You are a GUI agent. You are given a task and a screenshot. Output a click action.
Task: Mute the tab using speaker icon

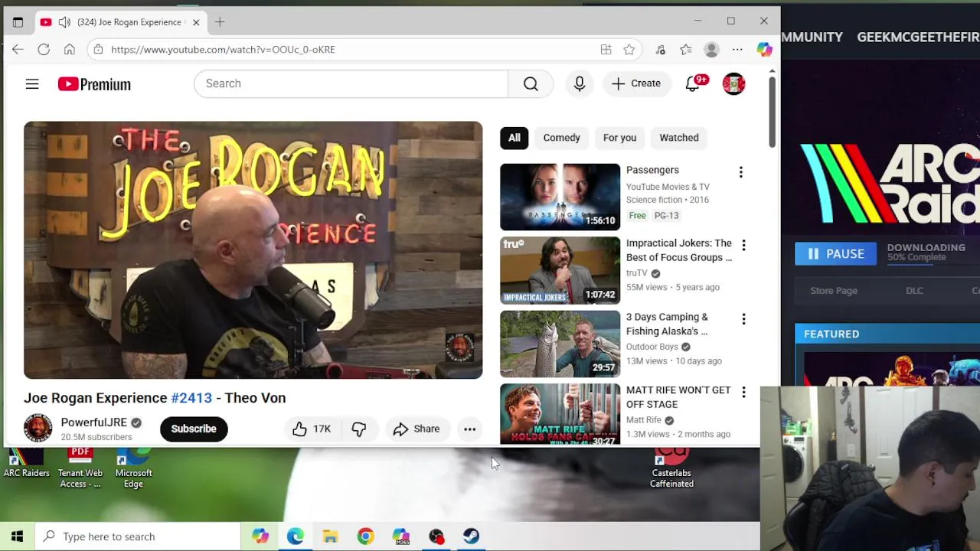[x=64, y=22]
